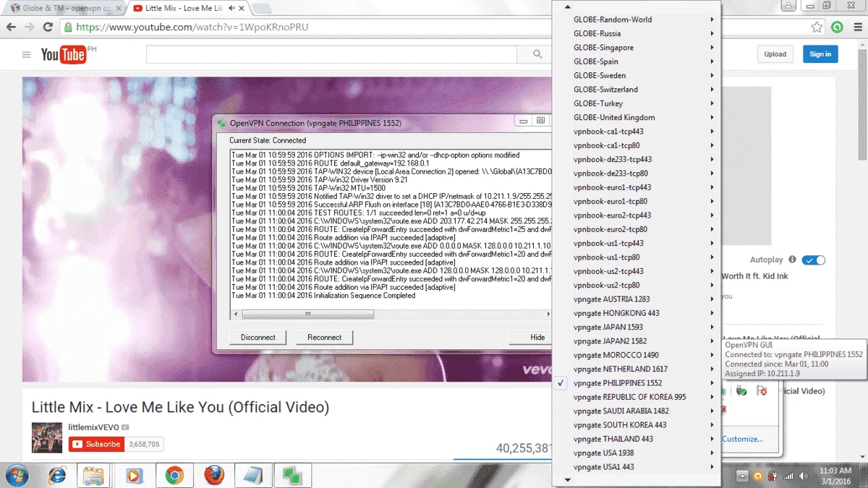Open GLOBE-Russia menu entry
The height and width of the screenshot is (488, 868).
pyautogui.click(x=637, y=33)
